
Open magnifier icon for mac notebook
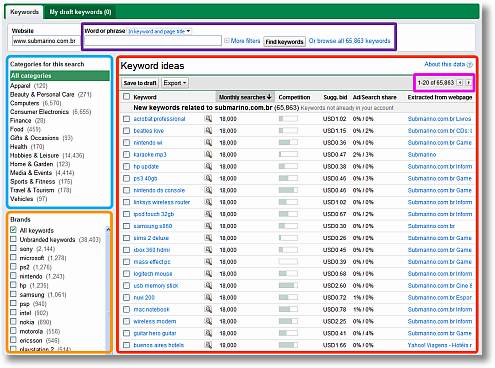tap(208, 309)
